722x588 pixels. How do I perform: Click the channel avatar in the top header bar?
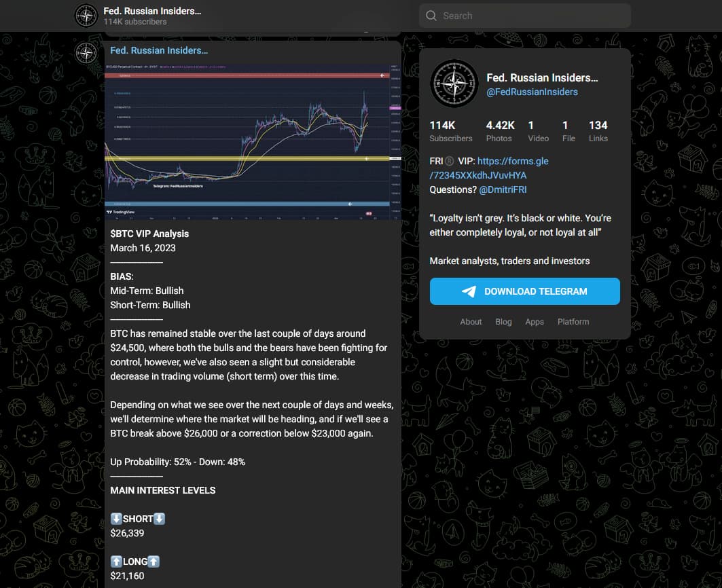coord(86,15)
